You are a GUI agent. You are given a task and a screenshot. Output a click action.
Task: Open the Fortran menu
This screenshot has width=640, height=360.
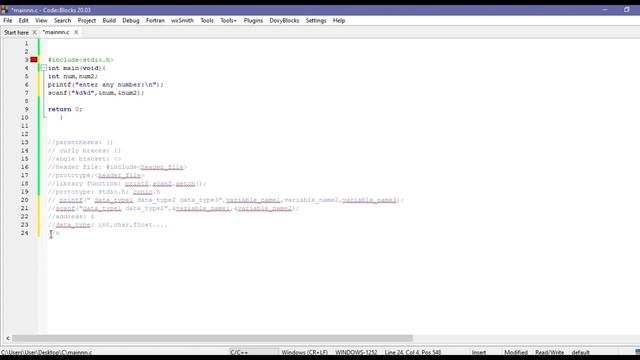(x=155, y=20)
